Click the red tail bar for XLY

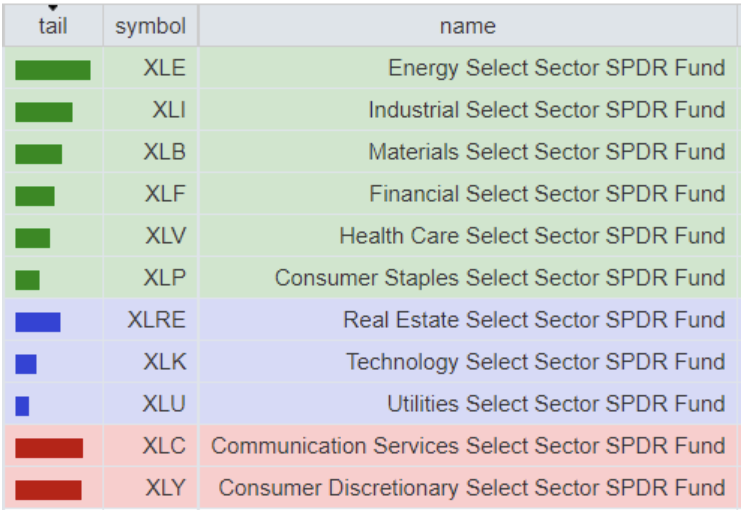(48, 490)
